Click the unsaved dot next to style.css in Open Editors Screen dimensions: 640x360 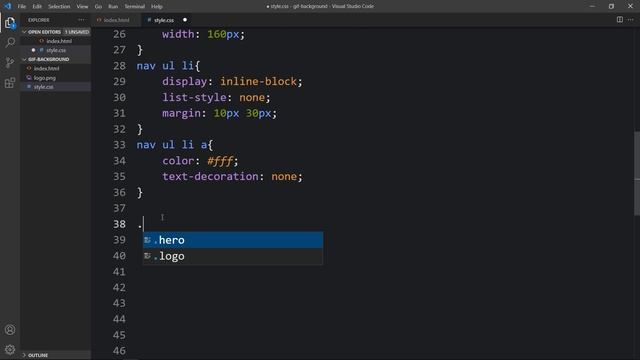33,50
